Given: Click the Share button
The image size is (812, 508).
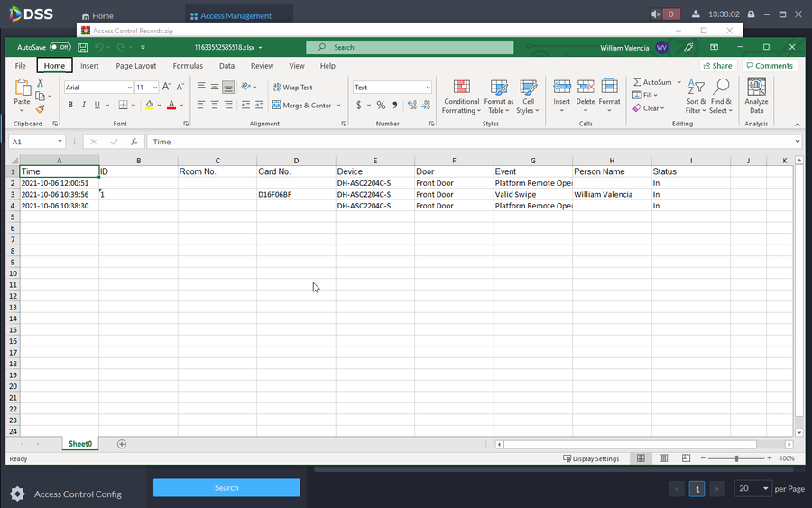Looking at the screenshot, I should tap(717, 66).
